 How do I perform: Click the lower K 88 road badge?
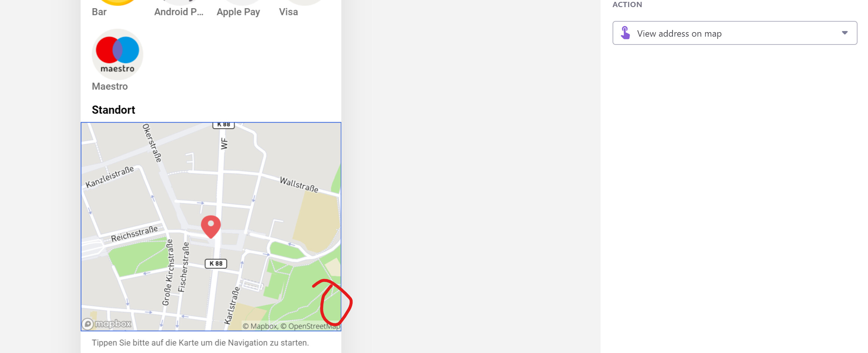216,264
